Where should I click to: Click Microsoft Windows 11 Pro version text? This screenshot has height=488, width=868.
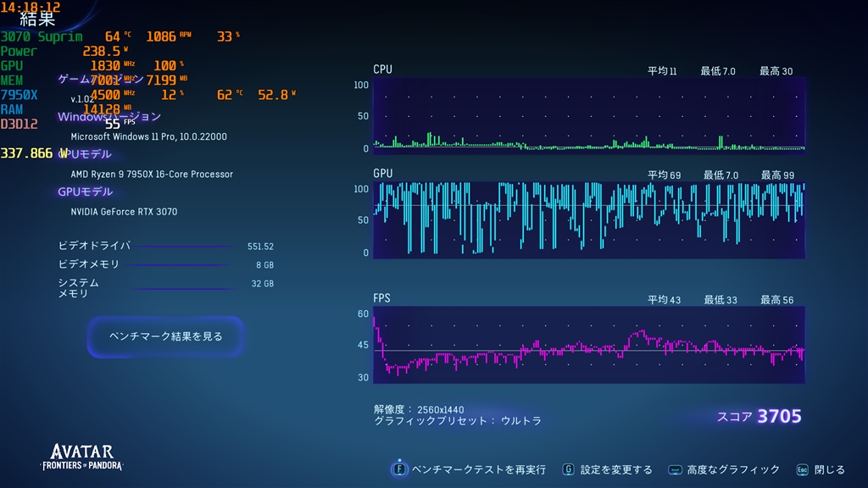pyautogui.click(x=148, y=136)
